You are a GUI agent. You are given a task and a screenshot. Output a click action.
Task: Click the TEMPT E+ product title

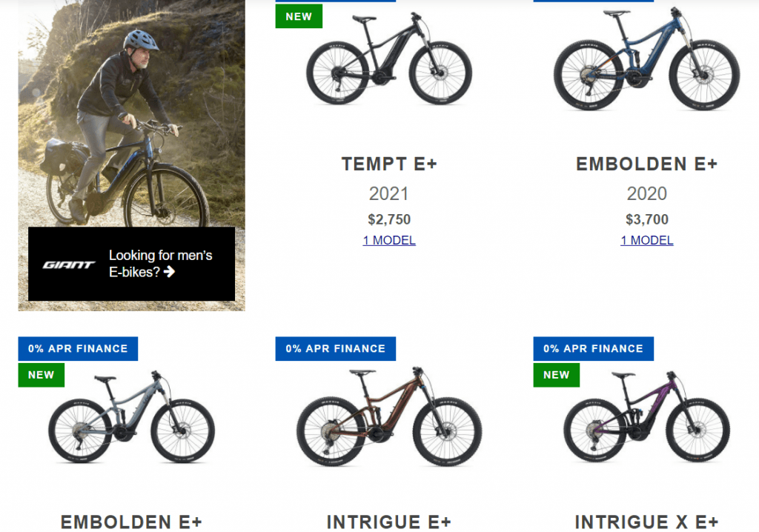tap(389, 164)
